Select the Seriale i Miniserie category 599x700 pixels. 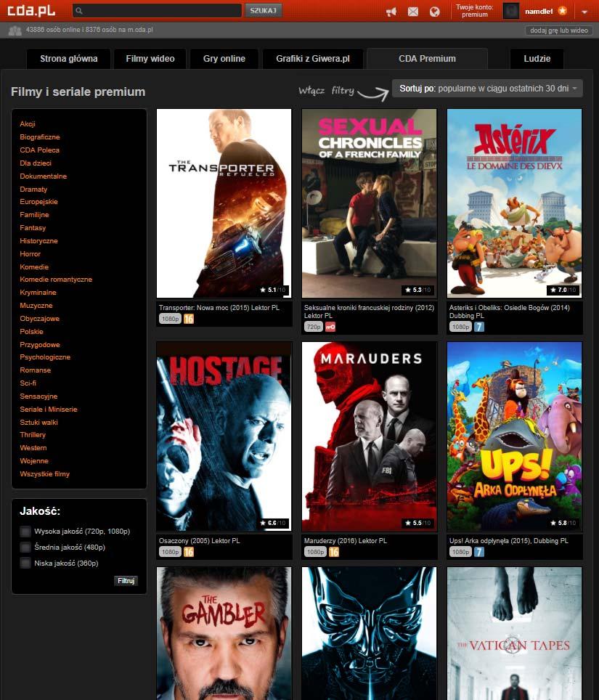coord(49,410)
